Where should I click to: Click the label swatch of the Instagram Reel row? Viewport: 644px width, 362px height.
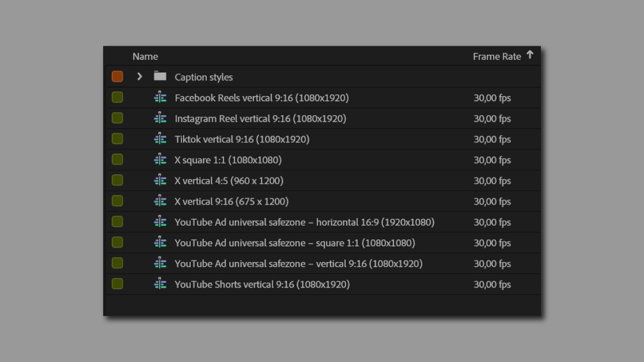pos(117,118)
